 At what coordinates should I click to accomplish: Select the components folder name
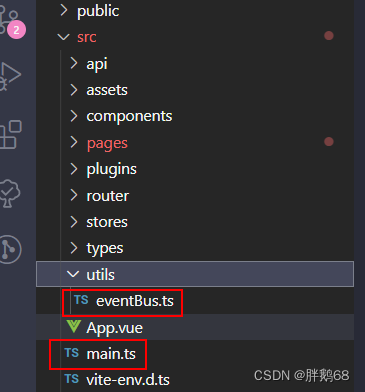click(129, 117)
